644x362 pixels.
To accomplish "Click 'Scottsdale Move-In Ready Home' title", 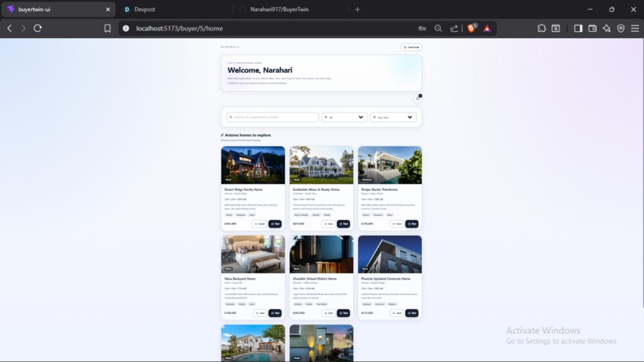I will (316, 189).
